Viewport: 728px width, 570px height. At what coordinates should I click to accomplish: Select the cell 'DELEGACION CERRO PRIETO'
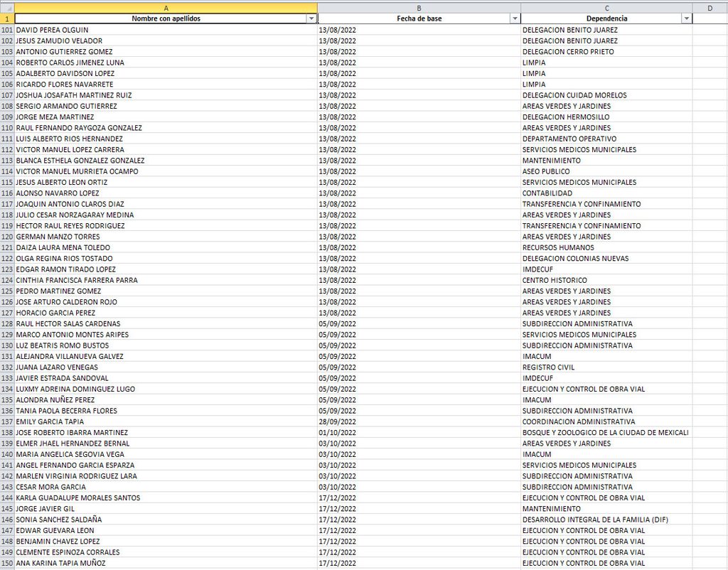click(x=606, y=51)
